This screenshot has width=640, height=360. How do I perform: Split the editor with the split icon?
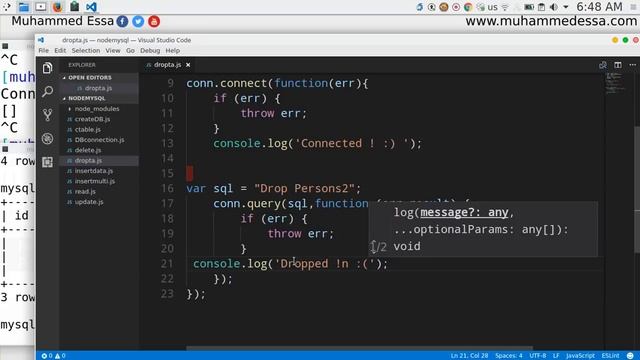pyautogui.click(x=618, y=65)
